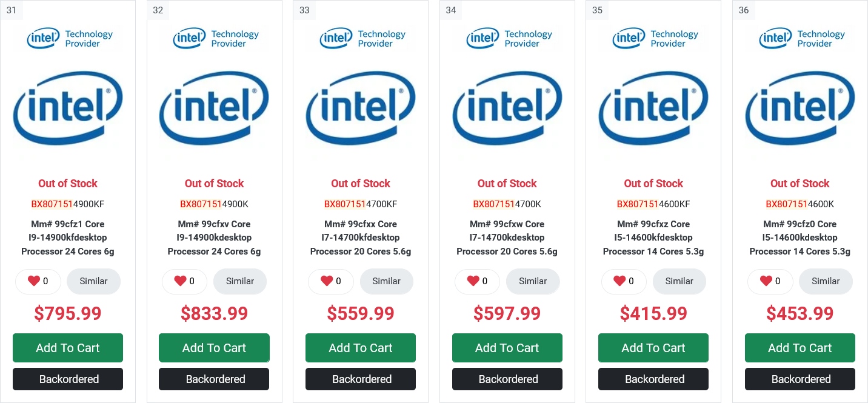Tap heart icon on BX8071514600K card
Viewport: 868px width, 403px height.
(x=766, y=281)
